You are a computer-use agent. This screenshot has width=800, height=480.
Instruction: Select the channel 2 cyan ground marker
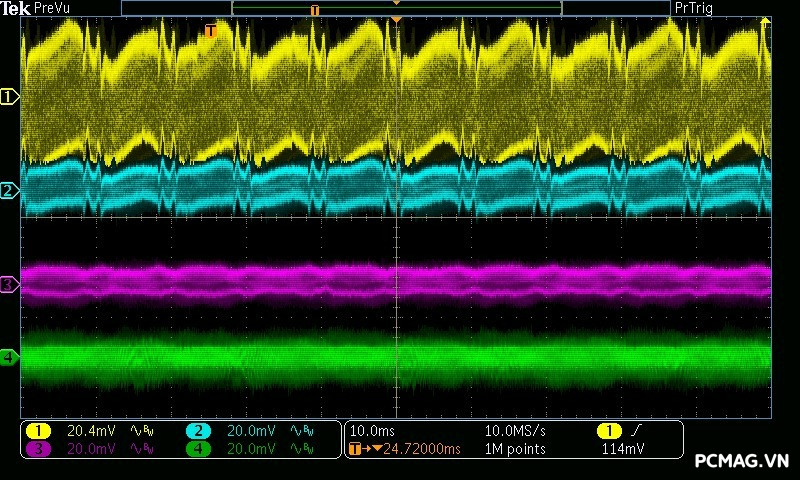point(9,190)
